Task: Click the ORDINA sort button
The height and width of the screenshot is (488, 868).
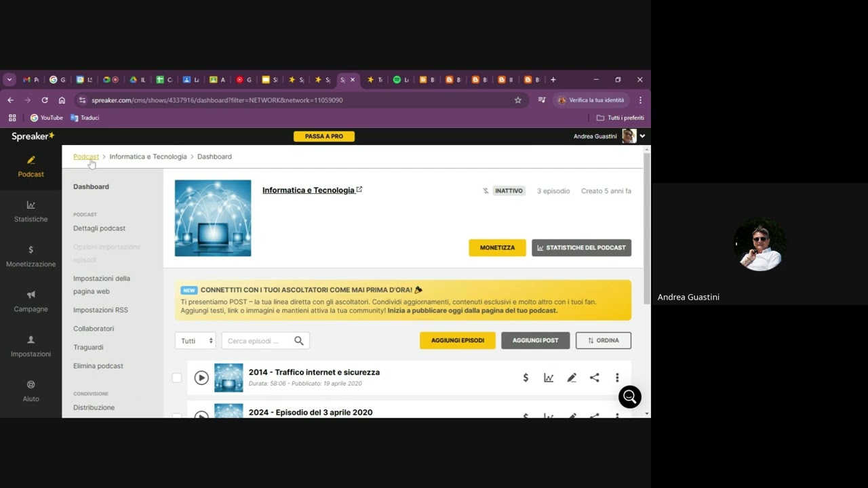Action: (604, 340)
